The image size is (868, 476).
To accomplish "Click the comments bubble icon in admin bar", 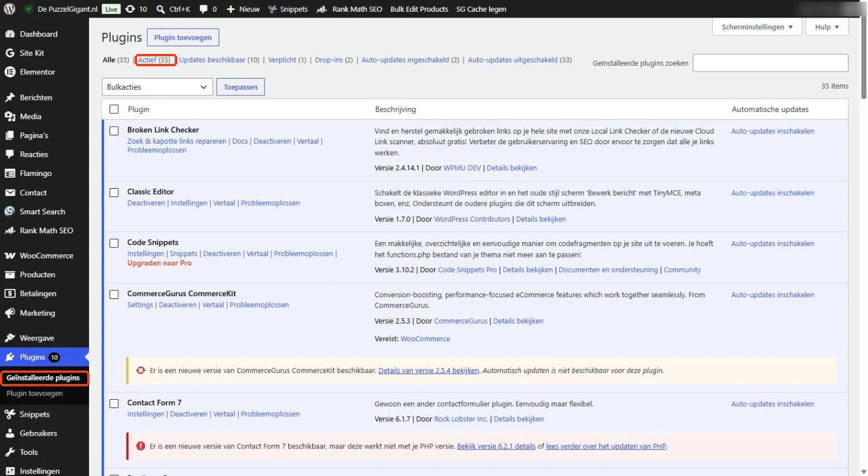I will pos(203,9).
